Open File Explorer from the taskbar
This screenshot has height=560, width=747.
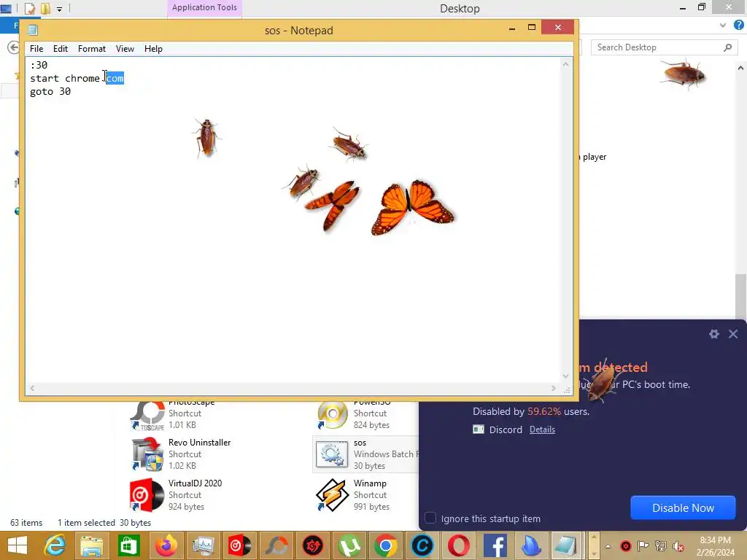point(91,545)
